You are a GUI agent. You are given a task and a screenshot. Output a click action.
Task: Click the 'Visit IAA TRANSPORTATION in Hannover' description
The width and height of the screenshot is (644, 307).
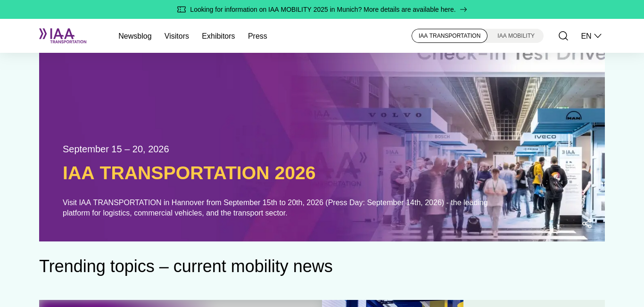(275, 207)
